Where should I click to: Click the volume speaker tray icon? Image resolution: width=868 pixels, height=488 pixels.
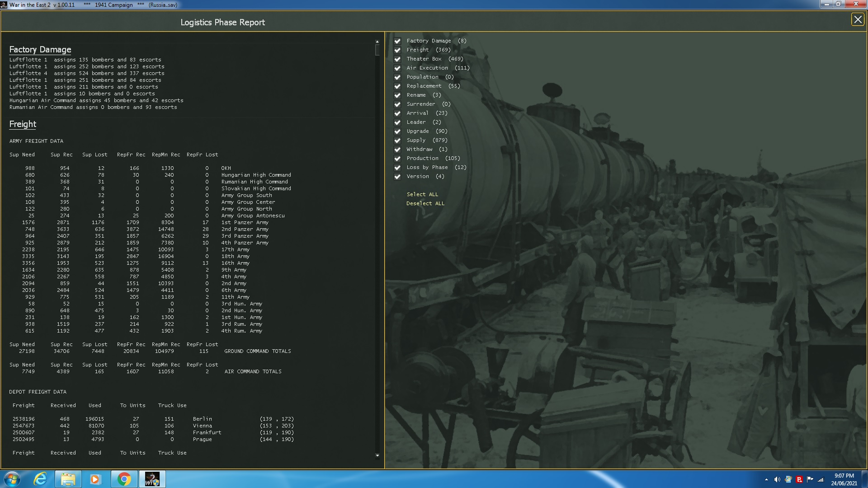(777, 479)
